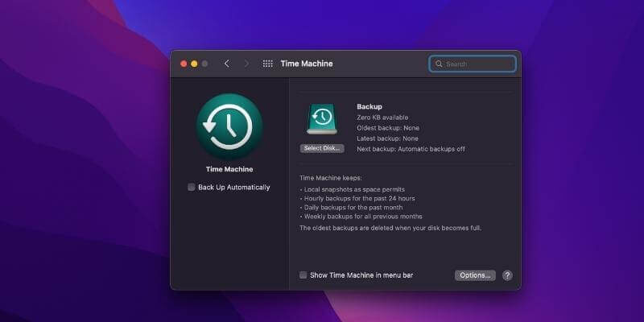This screenshot has width=644, height=322.
Task: Click 'The oldest backups are deleted' sentence
Action: click(390, 228)
